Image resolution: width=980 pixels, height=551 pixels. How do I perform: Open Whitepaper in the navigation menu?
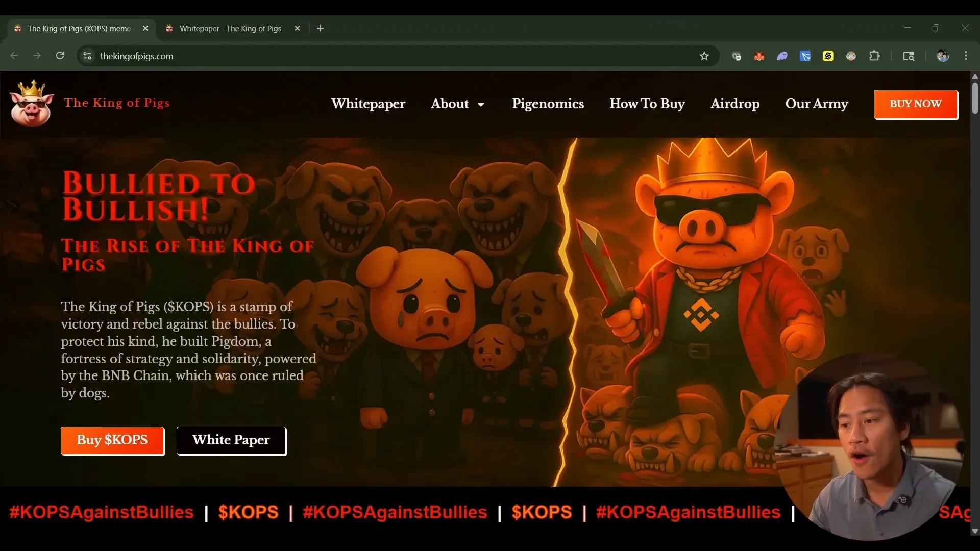click(x=368, y=104)
